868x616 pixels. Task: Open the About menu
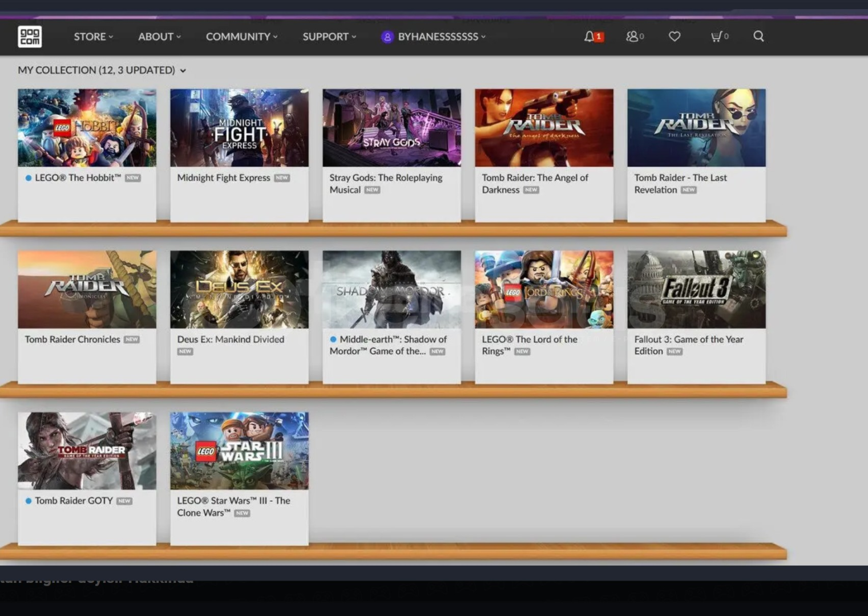click(x=159, y=37)
